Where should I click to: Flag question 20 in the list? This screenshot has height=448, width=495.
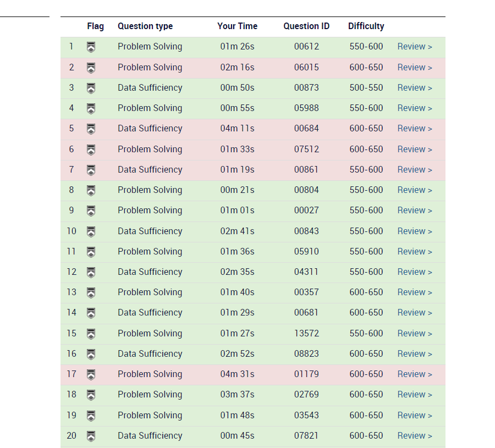pyautogui.click(x=91, y=436)
